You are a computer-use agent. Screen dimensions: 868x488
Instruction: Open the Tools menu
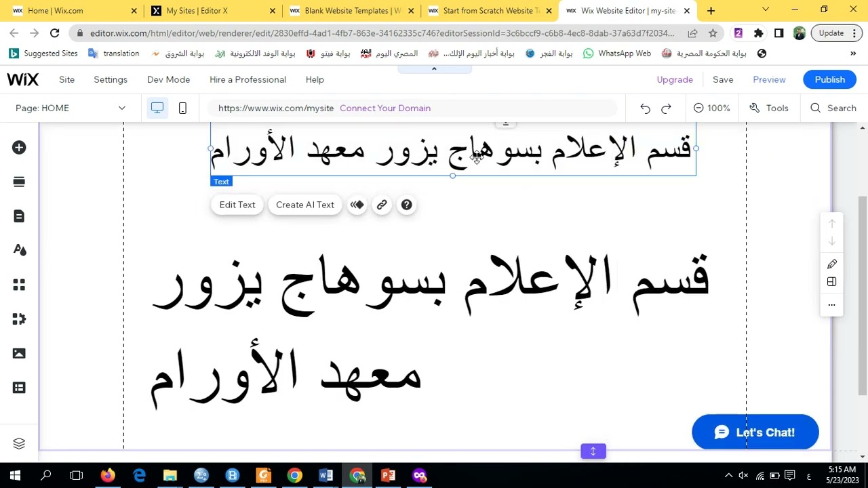(x=768, y=108)
